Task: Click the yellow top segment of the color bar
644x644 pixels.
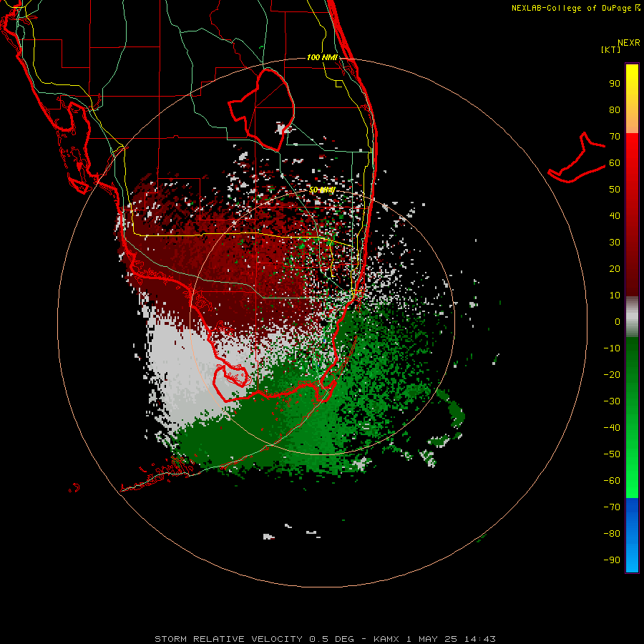Action: tap(632, 98)
